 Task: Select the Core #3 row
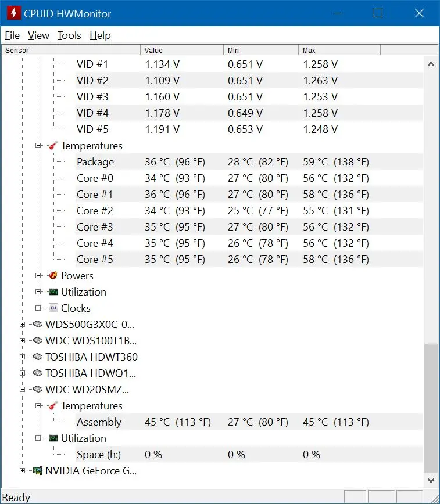(249, 226)
